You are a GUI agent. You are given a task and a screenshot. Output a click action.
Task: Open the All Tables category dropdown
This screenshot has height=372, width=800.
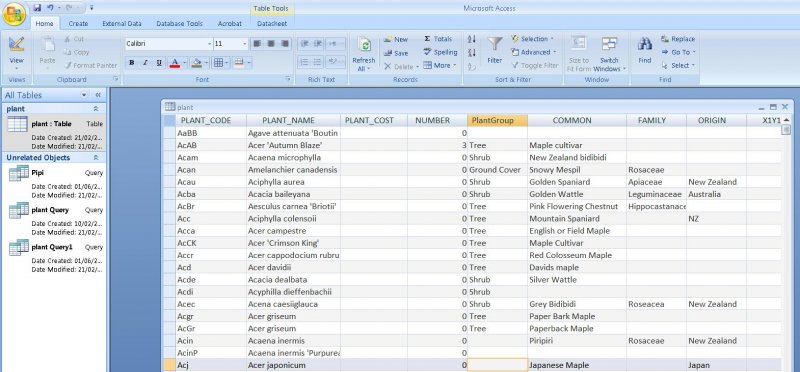84,95
